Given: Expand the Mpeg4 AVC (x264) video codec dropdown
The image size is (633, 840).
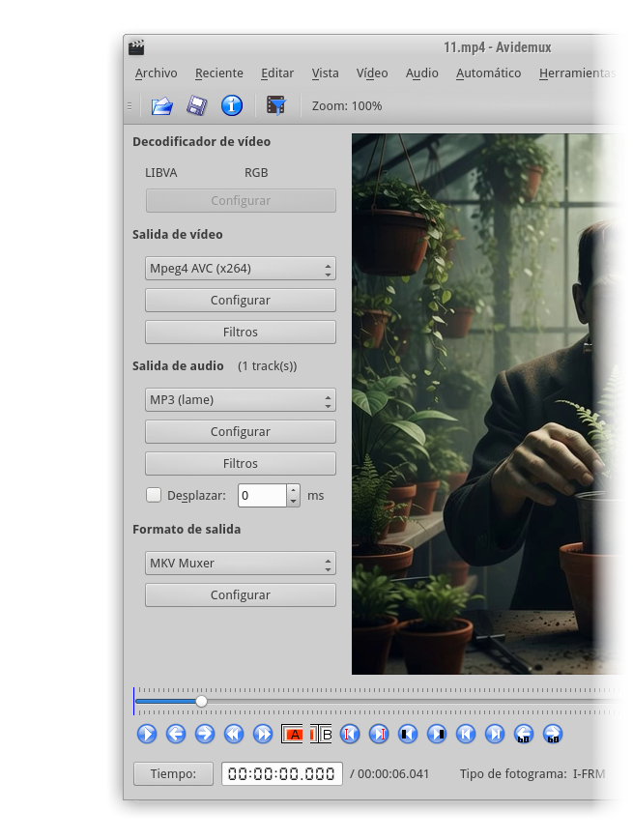Looking at the screenshot, I should (240, 269).
